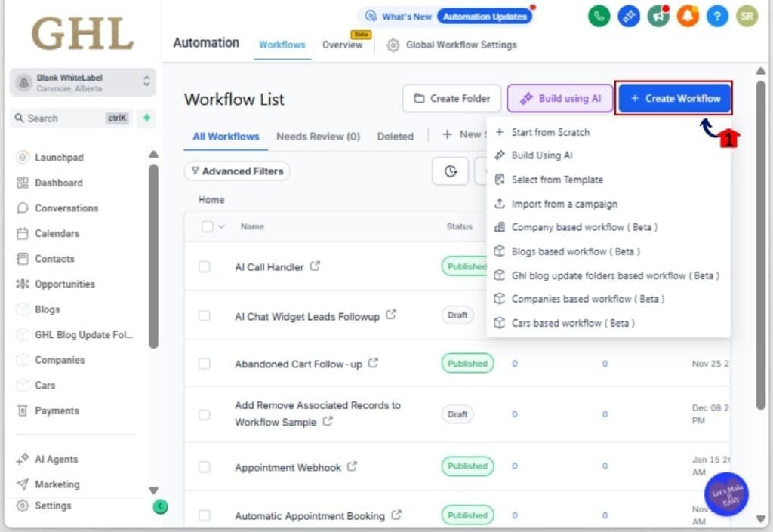The height and width of the screenshot is (532, 773).
Task: Open the announcements megaphone icon
Action: [x=658, y=16]
